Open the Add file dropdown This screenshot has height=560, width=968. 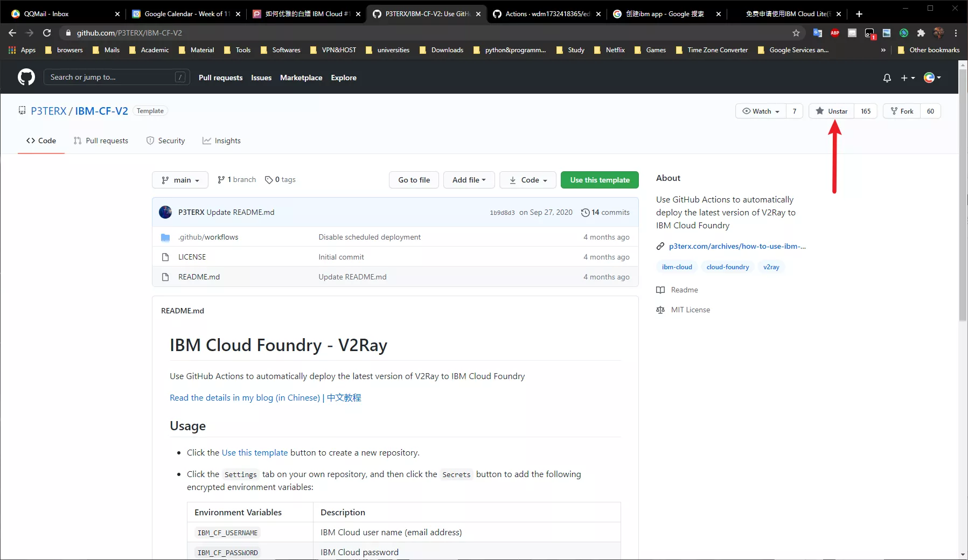coord(469,180)
